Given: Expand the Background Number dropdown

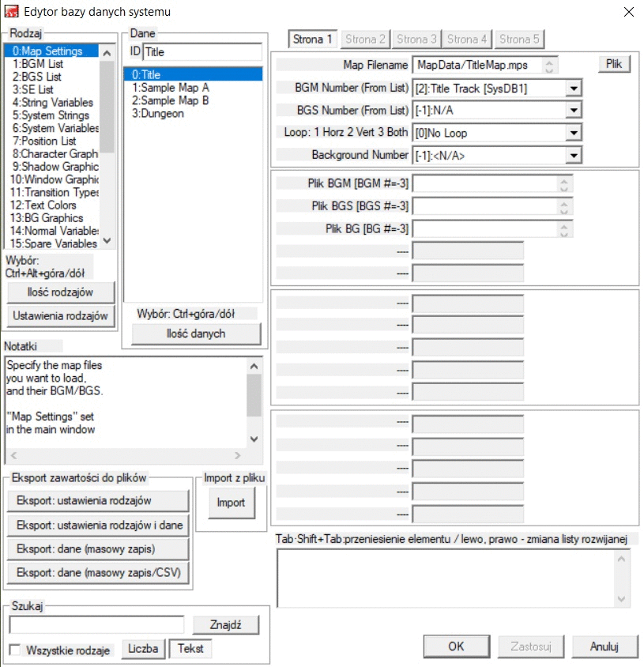Looking at the screenshot, I should point(574,156).
